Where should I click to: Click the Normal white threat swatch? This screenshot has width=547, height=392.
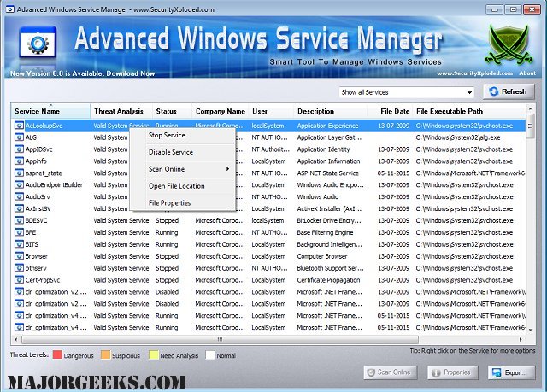tap(210, 355)
